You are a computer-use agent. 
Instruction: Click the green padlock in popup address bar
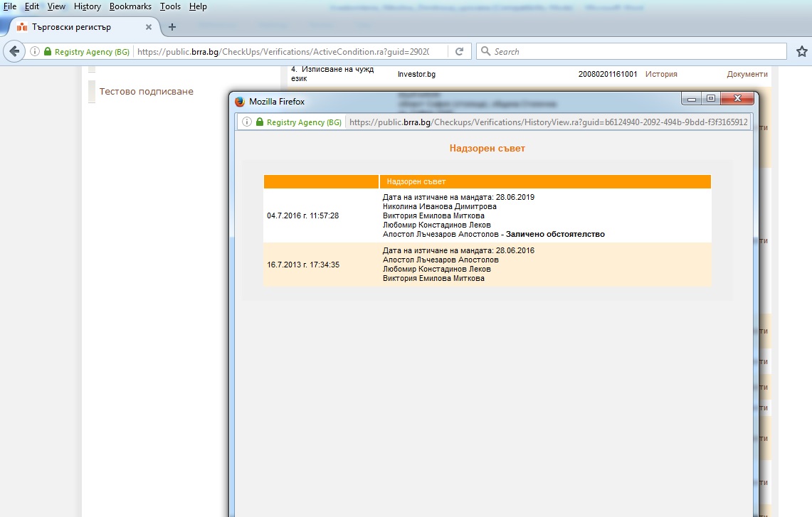tap(260, 122)
